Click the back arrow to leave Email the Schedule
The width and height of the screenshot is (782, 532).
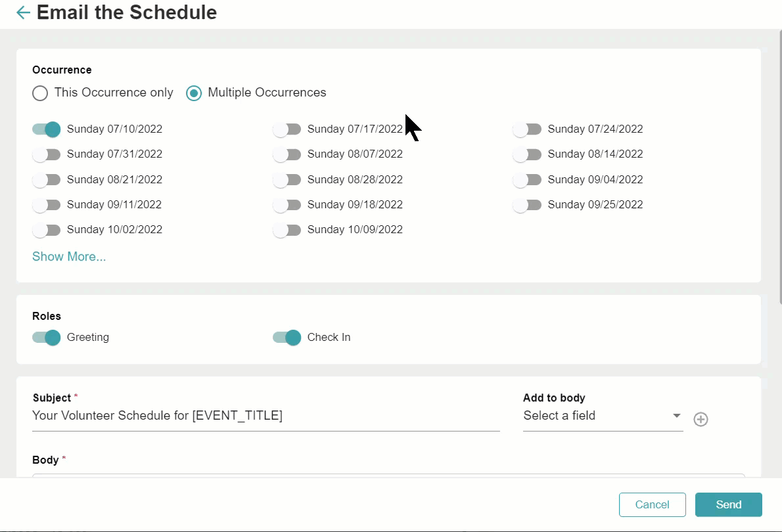click(x=23, y=12)
